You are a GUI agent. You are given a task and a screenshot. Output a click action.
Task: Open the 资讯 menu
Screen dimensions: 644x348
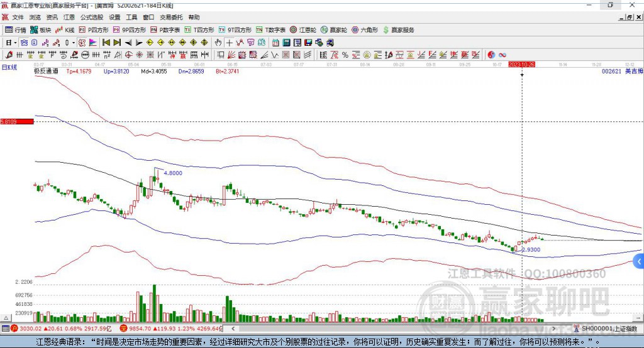[x=52, y=17]
